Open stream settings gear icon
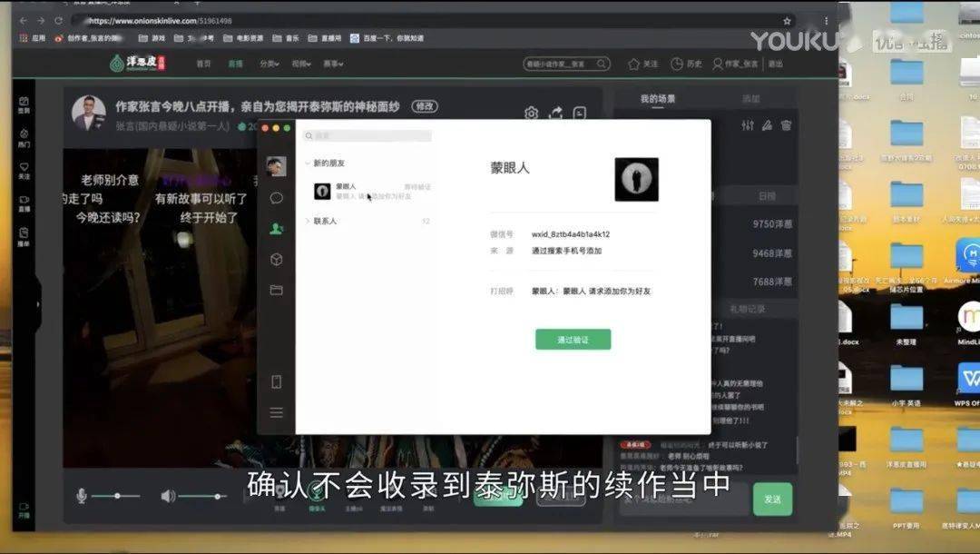Viewport: 980px width, 554px height. click(x=531, y=114)
